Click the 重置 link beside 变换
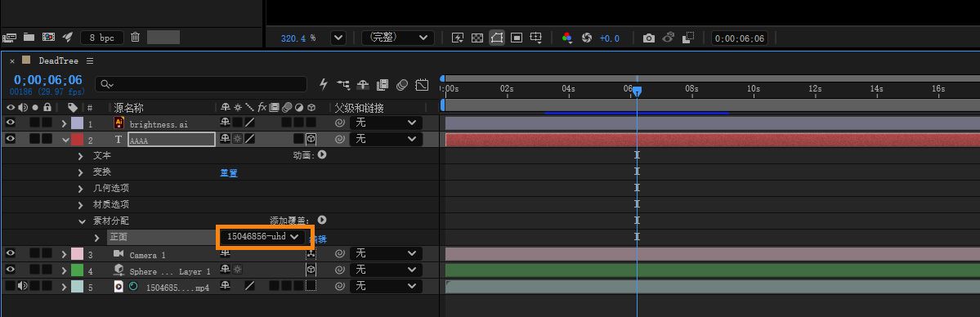This screenshot has height=317, width=980. pyautogui.click(x=229, y=172)
